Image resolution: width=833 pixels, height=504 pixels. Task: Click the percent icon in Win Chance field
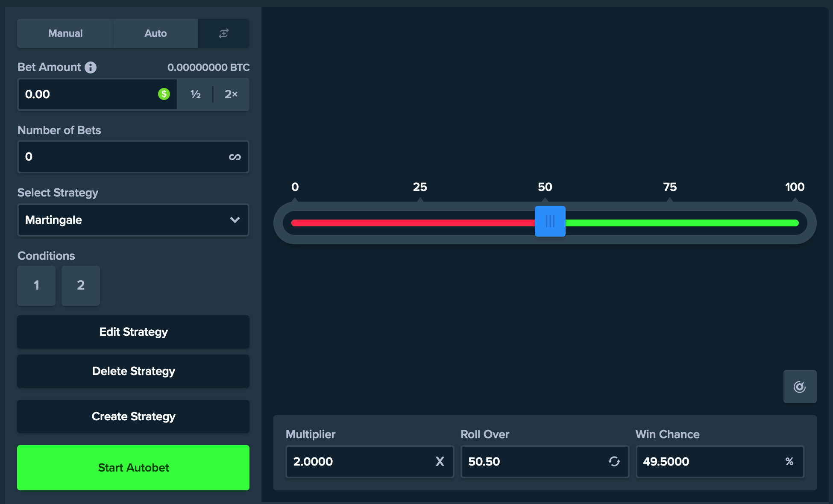click(x=789, y=462)
